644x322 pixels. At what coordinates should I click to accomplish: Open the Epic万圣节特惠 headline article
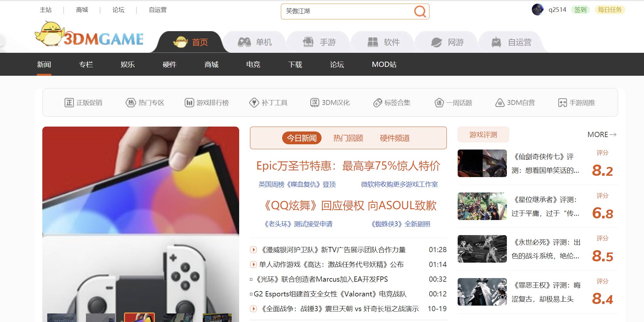pyautogui.click(x=348, y=167)
